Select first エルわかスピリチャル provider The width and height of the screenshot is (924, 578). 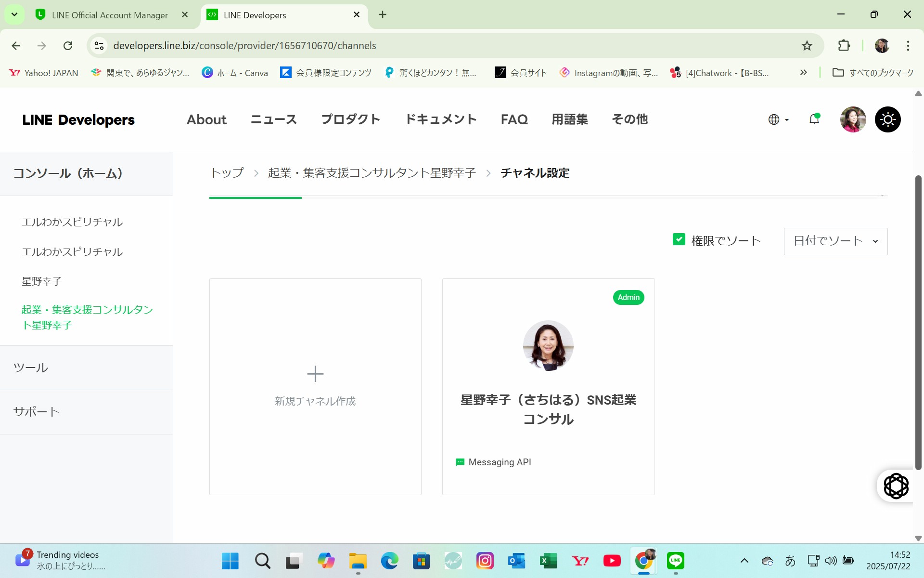pyautogui.click(x=72, y=222)
